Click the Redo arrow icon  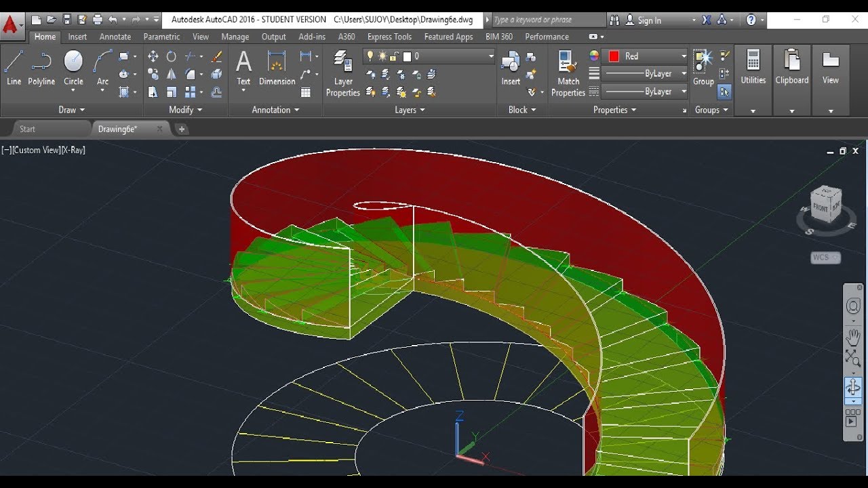click(136, 20)
